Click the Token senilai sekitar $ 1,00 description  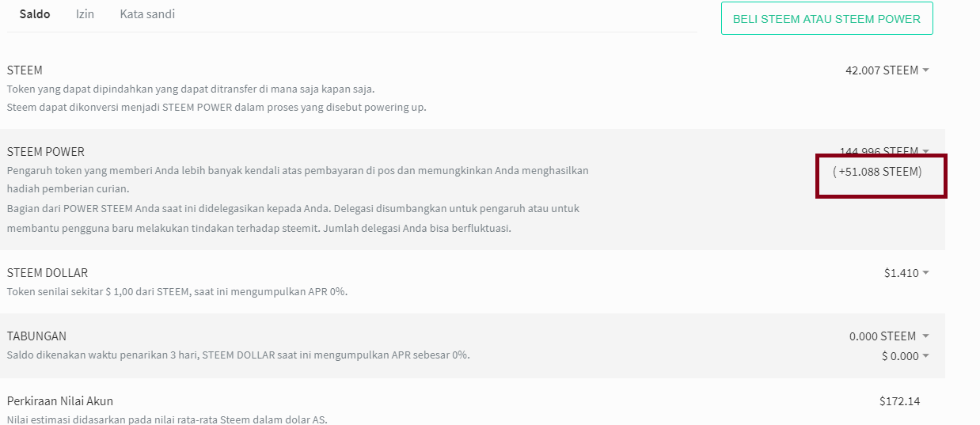pyautogui.click(x=177, y=291)
